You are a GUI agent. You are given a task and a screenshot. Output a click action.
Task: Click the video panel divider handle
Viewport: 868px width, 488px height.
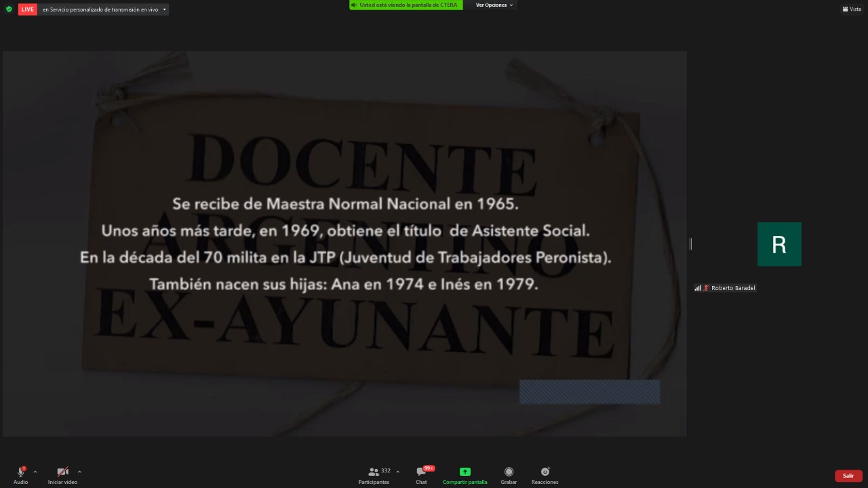coord(690,244)
